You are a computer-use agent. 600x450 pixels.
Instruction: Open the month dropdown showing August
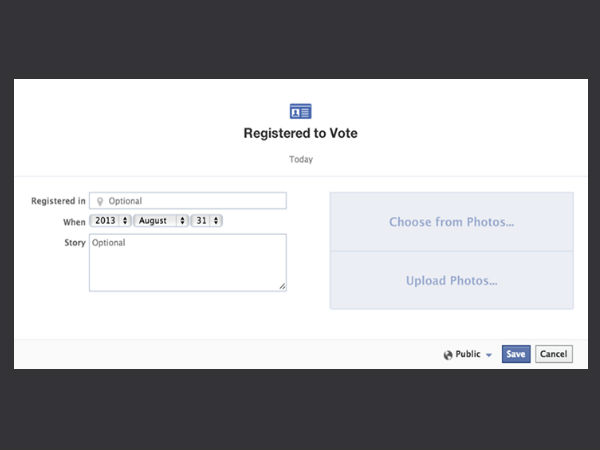coord(160,220)
